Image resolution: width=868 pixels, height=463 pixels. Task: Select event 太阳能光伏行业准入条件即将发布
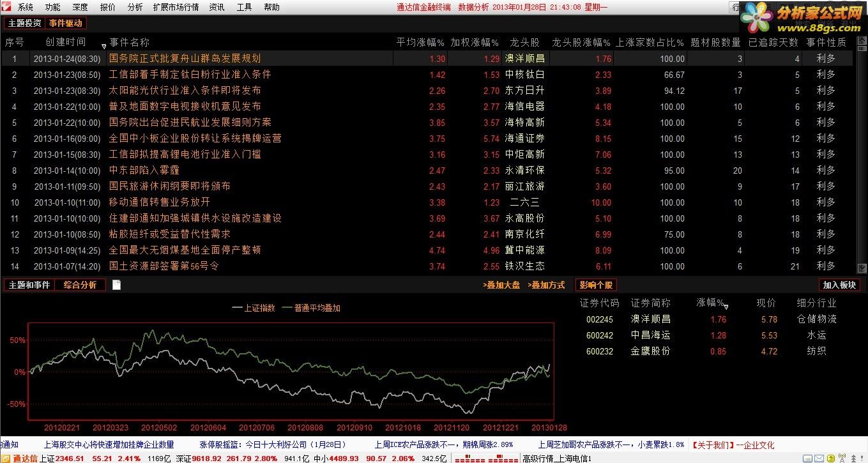(x=185, y=90)
